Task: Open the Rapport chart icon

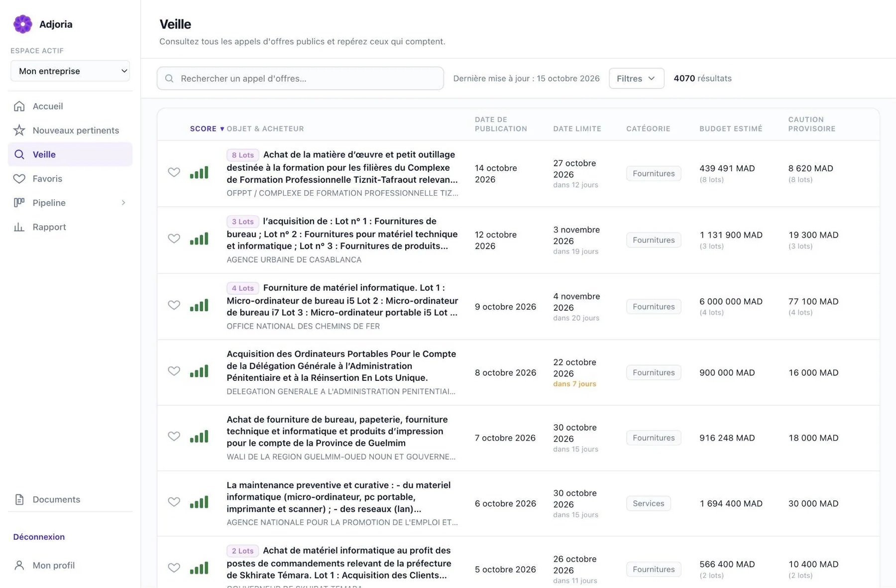Action: pos(19,227)
